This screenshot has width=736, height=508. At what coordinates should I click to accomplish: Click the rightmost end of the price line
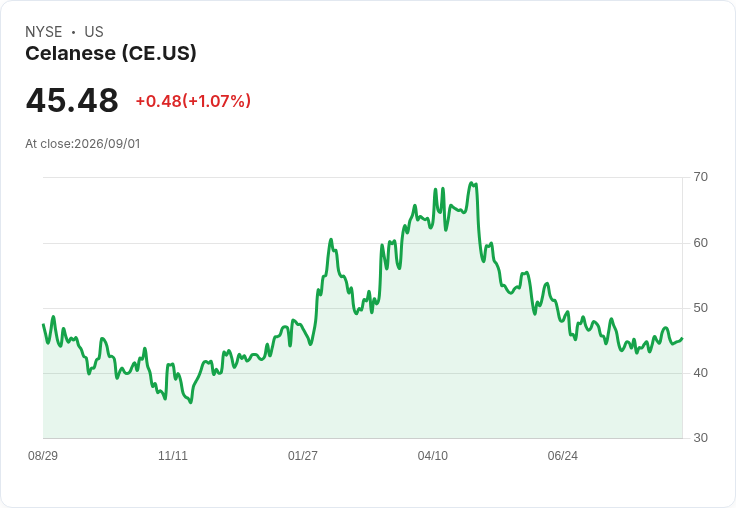(x=682, y=338)
